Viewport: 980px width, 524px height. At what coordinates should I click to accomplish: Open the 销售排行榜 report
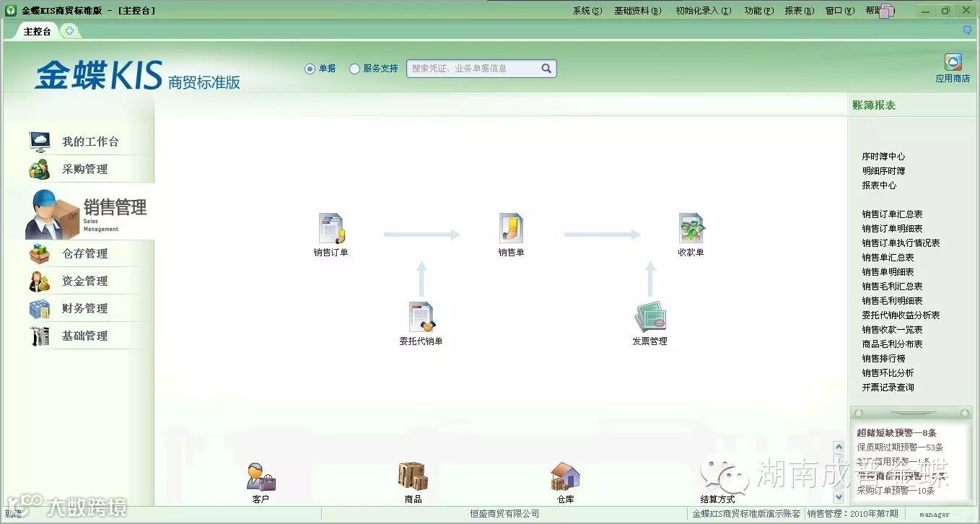click(x=883, y=359)
